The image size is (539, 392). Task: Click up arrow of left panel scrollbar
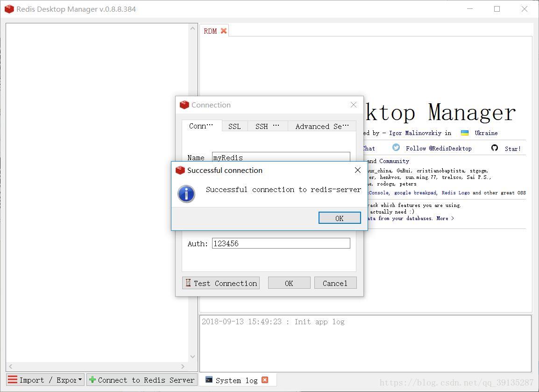[192, 29]
